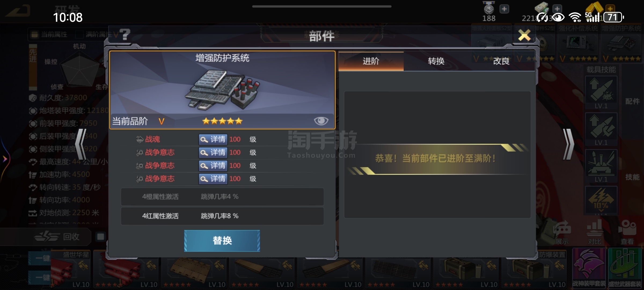Select the 战神装甲套装 set icon

589,268
